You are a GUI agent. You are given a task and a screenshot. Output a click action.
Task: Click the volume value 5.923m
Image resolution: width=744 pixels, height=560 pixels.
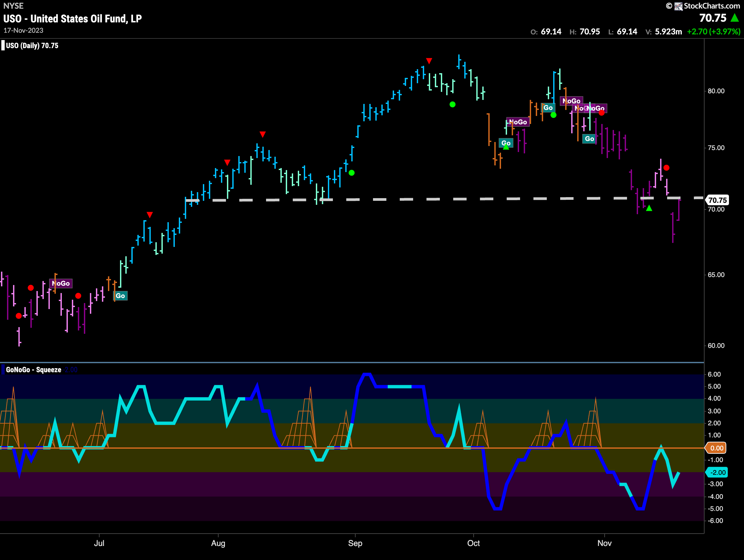click(668, 32)
